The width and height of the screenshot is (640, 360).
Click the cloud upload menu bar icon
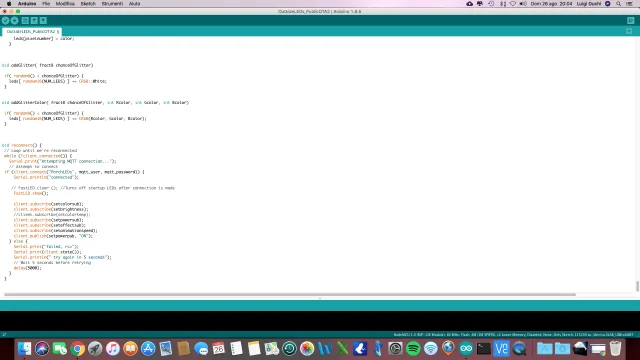click(469, 4)
